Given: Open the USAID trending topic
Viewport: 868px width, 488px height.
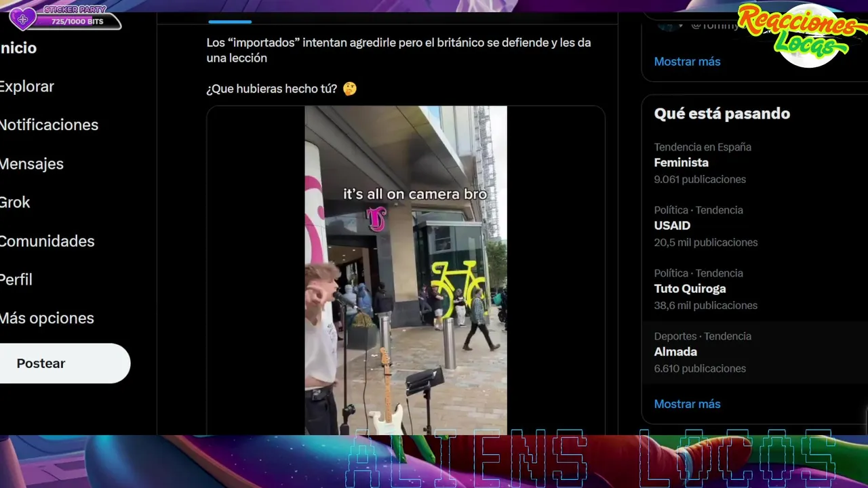Looking at the screenshot, I should point(672,226).
